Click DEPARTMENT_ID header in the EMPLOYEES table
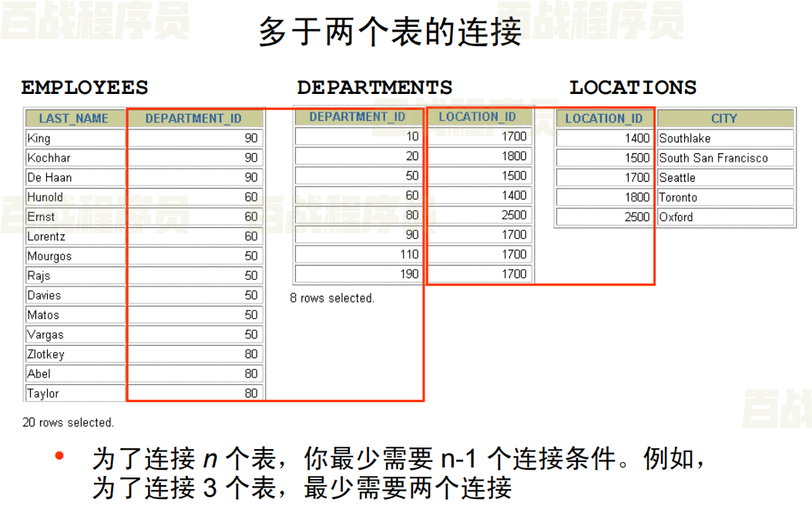Viewport: 812px width, 516px height. (193, 119)
